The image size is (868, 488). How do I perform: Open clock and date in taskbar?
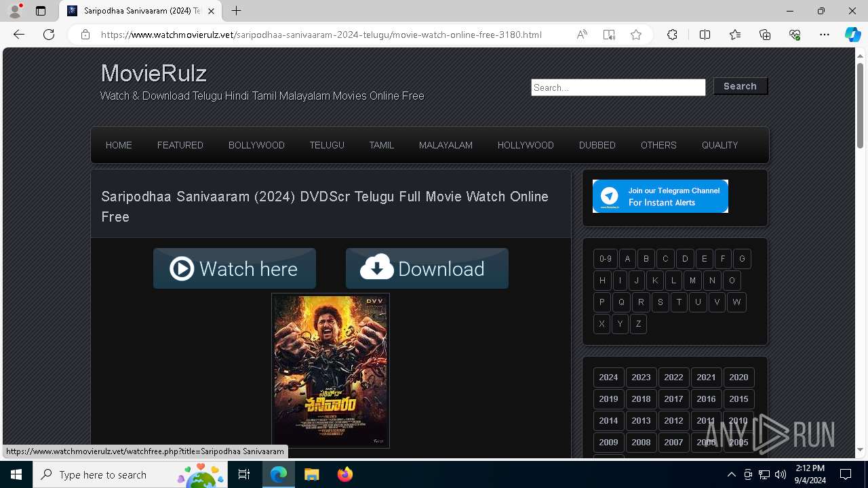(x=810, y=474)
